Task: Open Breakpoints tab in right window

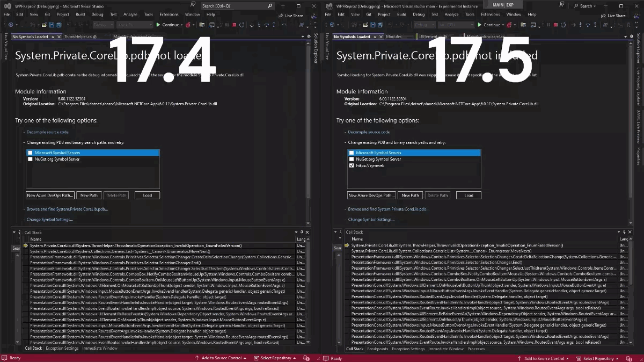Action: click(x=377, y=349)
